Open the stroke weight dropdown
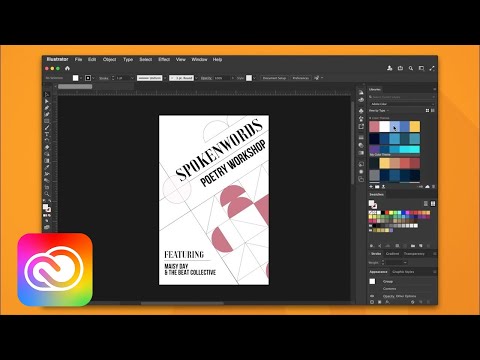 132,78
